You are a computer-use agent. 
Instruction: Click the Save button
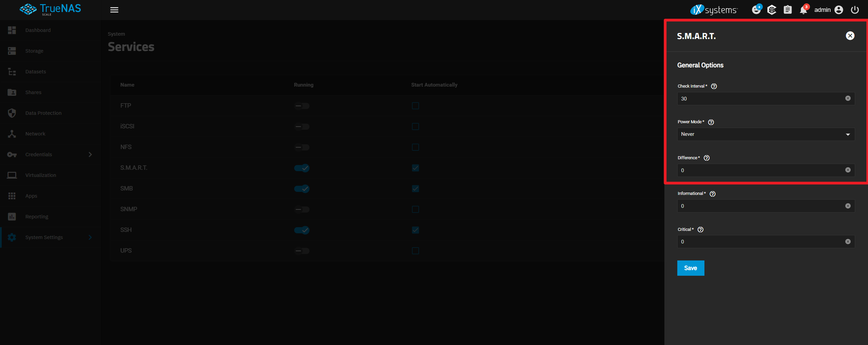tap(691, 268)
